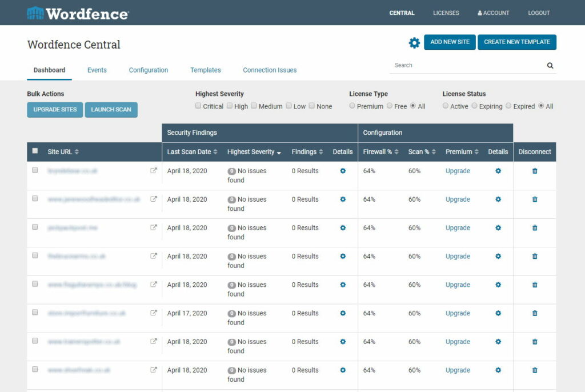This screenshot has height=392, width=585.
Task: Open configuration details gear in second row
Action: point(498,199)
